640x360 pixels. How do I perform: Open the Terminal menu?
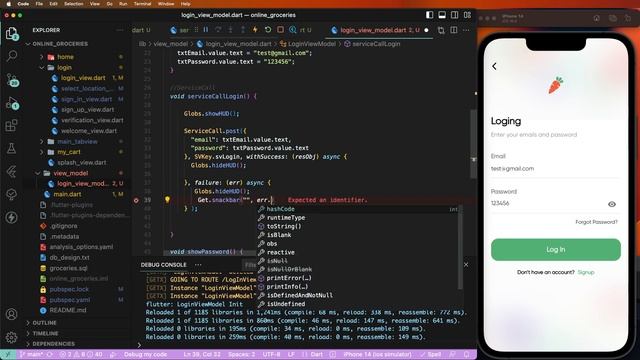coord(142,4)
